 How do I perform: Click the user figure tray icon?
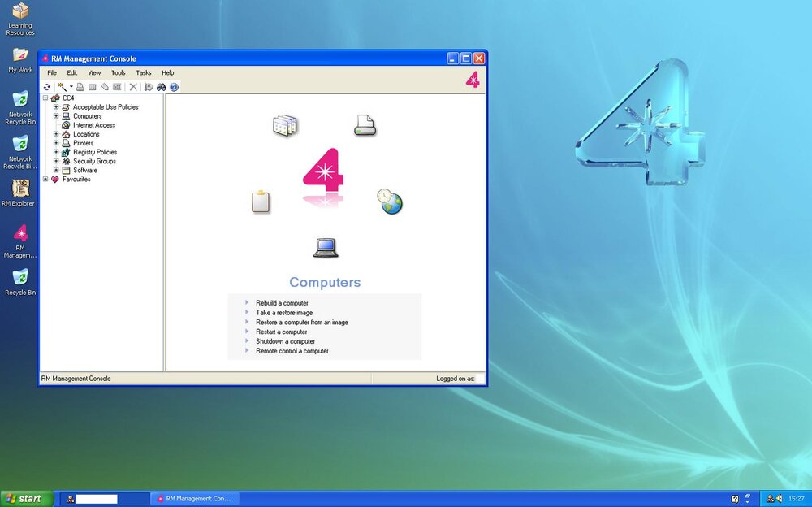pyautogui.click(x=771, y=499)
